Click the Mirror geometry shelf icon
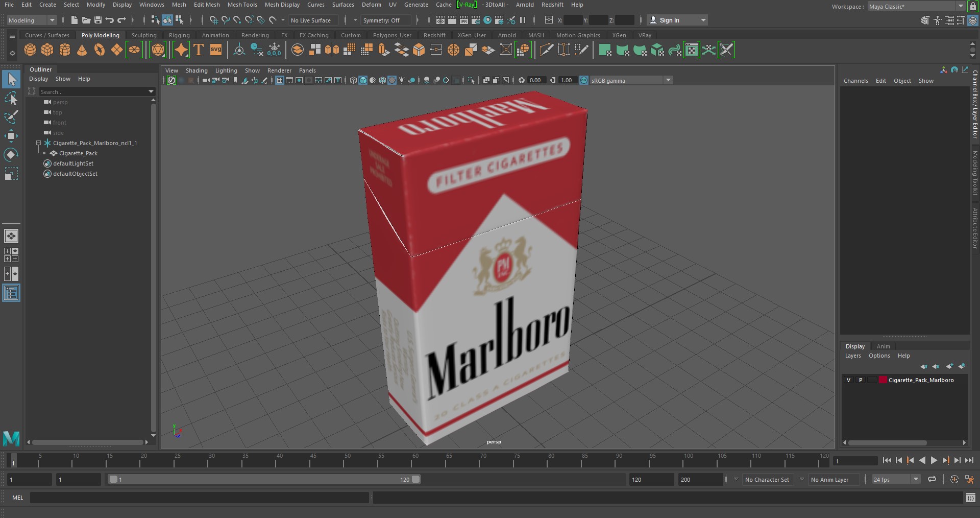Screen dimensions: 980x518 [332, 50]
